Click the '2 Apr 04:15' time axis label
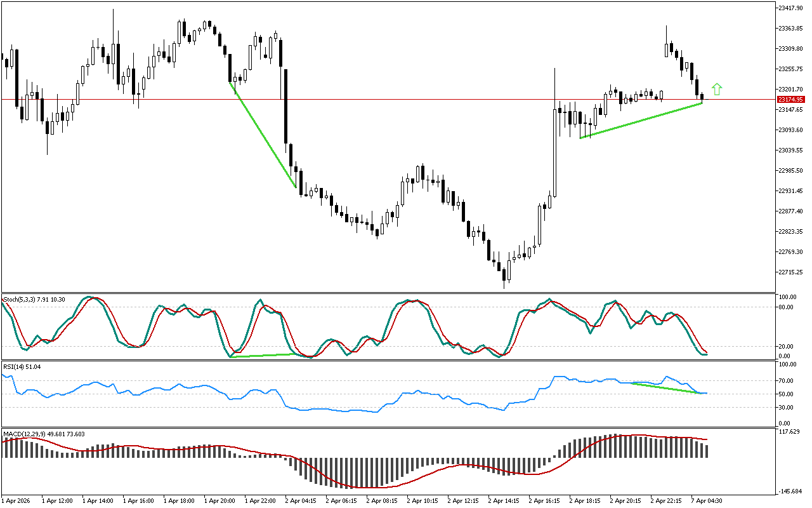The width and height of the screenshot is (812, 508). coord(301,500)
